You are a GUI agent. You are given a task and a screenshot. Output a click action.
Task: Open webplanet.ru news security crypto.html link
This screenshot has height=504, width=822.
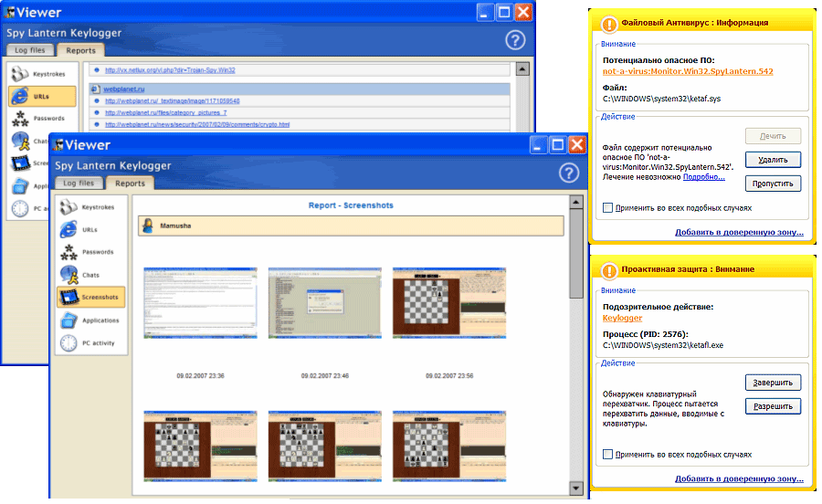(x=197, y=124)
